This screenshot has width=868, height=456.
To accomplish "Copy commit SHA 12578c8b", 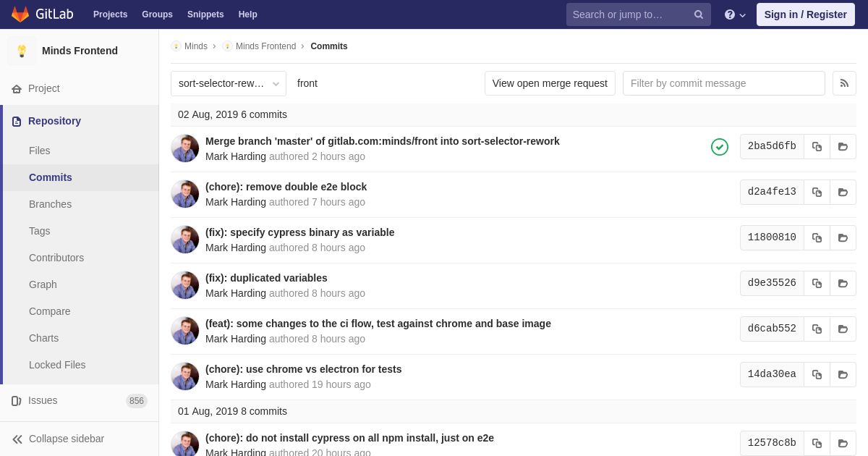I will 817,443.
